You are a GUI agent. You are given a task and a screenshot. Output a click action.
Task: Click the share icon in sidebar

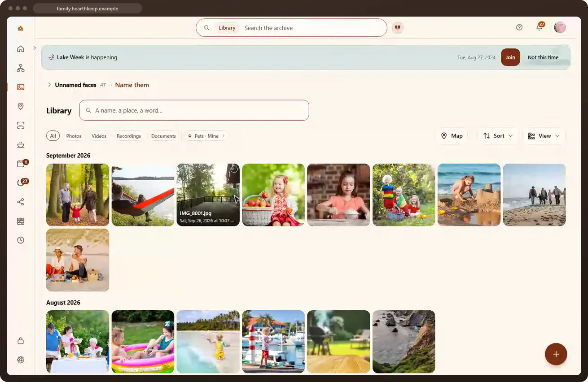click(x=21, y=202)
